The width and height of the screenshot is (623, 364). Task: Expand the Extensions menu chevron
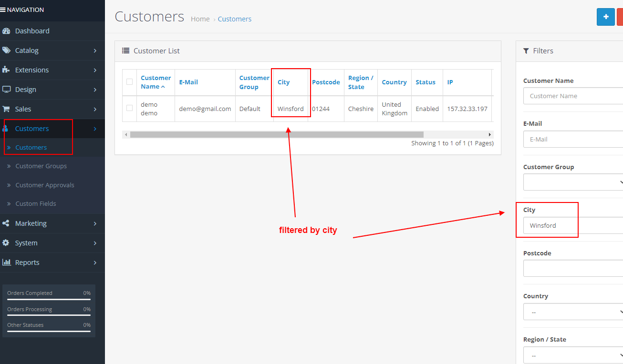click(95, 70)
